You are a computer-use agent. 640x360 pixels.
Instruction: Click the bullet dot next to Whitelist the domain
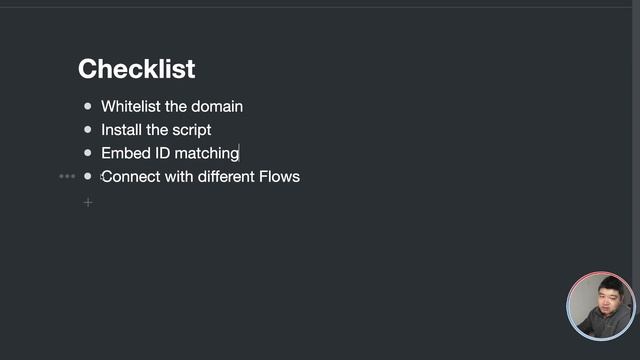point(87,106)
